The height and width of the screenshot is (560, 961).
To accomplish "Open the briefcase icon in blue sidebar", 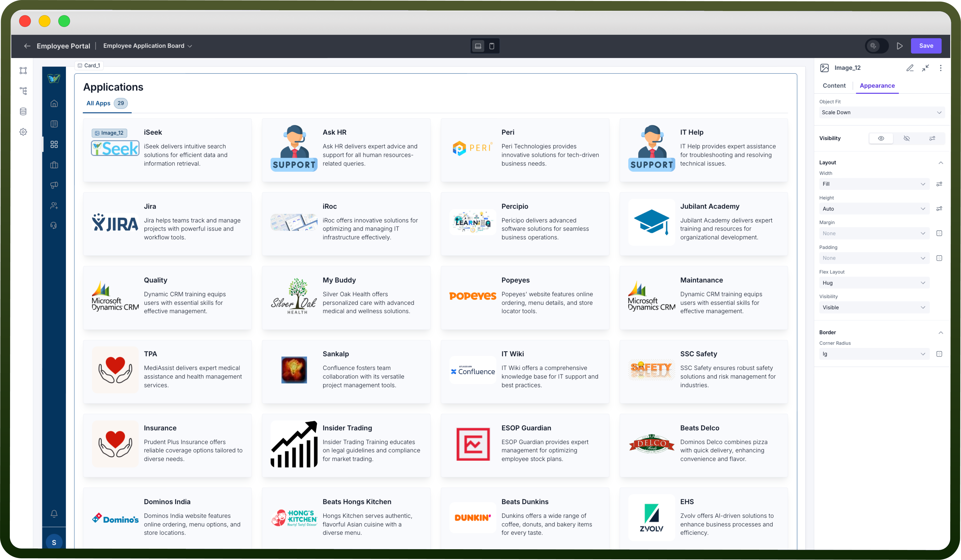I will (x=54, y=165).
